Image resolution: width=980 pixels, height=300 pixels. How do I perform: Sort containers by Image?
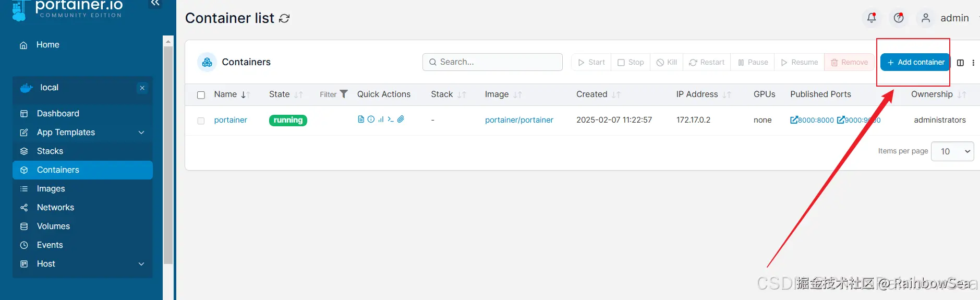[x=503, y=94]
